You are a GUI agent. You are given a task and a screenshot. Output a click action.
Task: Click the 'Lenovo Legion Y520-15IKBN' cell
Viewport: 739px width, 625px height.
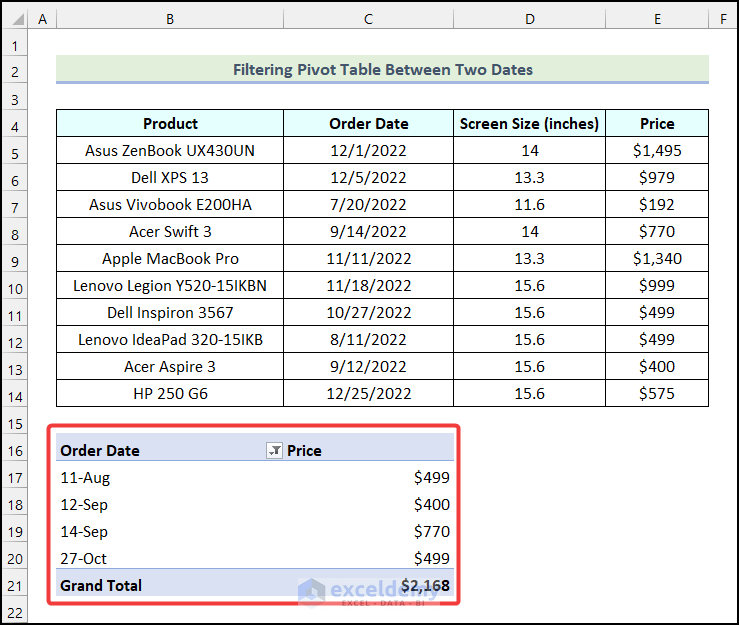pos(170,286)
